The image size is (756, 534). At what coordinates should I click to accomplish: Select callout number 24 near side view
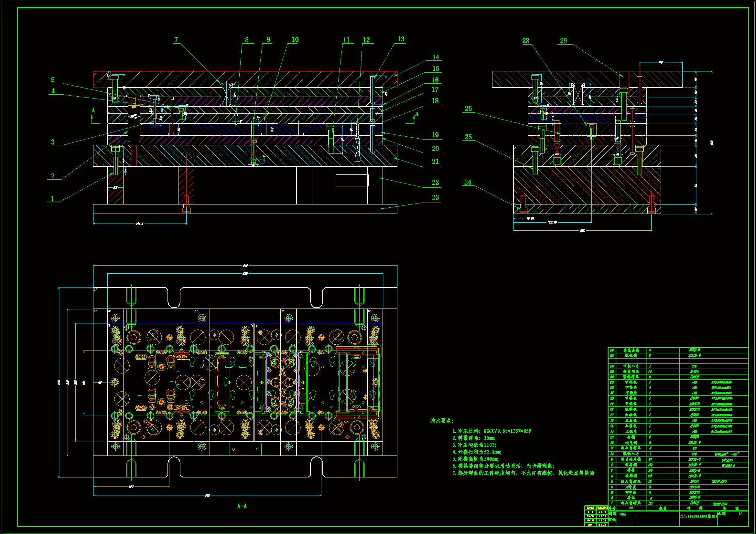[x=468, y=182]
